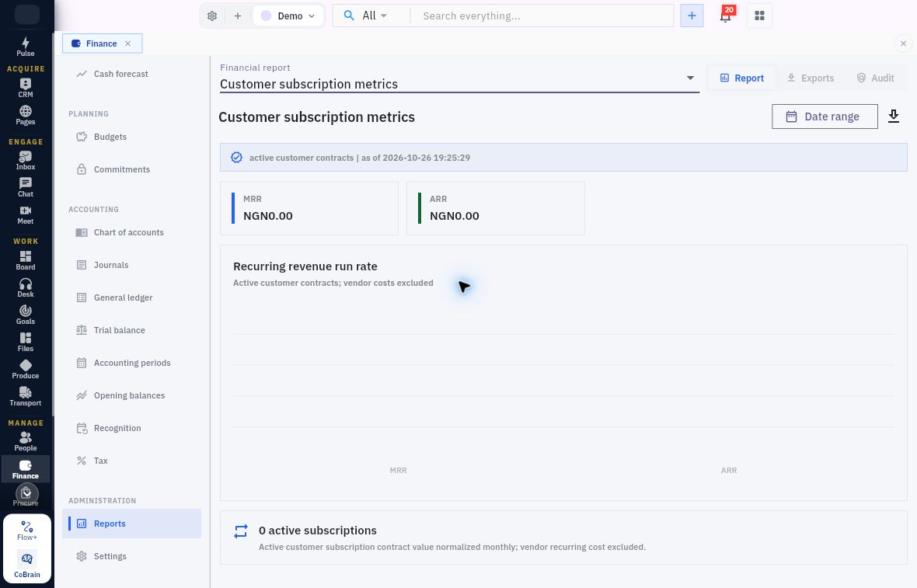Image resolution: width=917 pixels, height=588 pixels.
Task: Open the All search filter dropdown
Action: tap(375, 16)
